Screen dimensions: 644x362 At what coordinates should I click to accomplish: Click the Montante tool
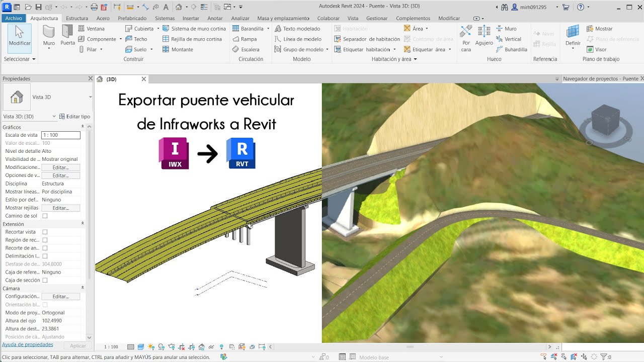[x=178, y=50]
